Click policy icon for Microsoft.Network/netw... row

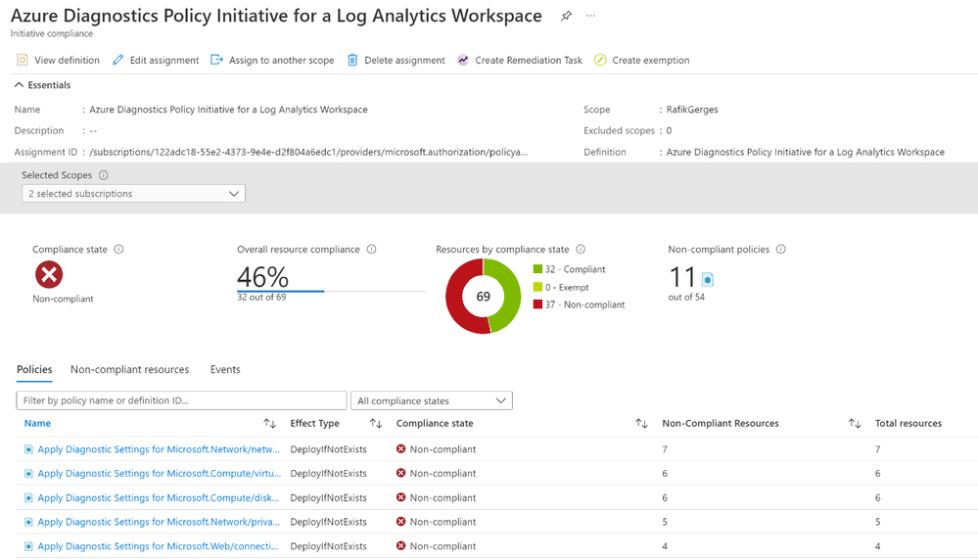click(28, 449)
